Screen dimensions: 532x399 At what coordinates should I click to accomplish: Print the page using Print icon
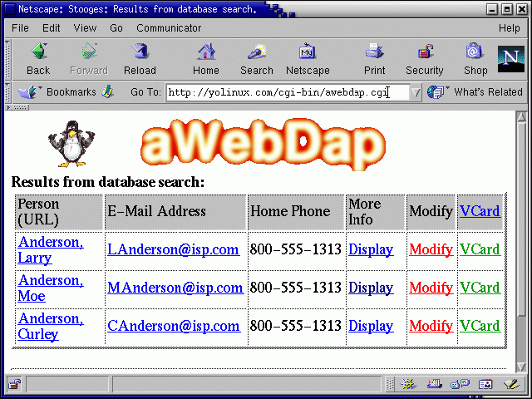(374, 57)
